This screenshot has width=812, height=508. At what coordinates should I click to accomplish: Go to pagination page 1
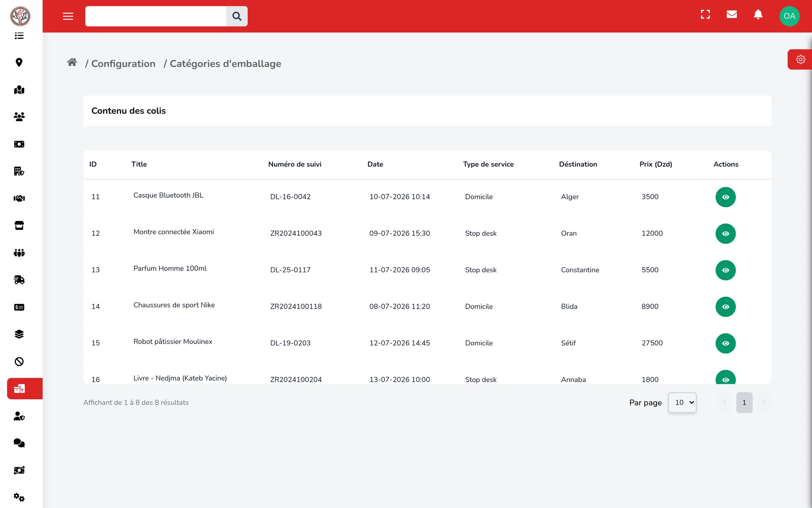tap(744, 403)
